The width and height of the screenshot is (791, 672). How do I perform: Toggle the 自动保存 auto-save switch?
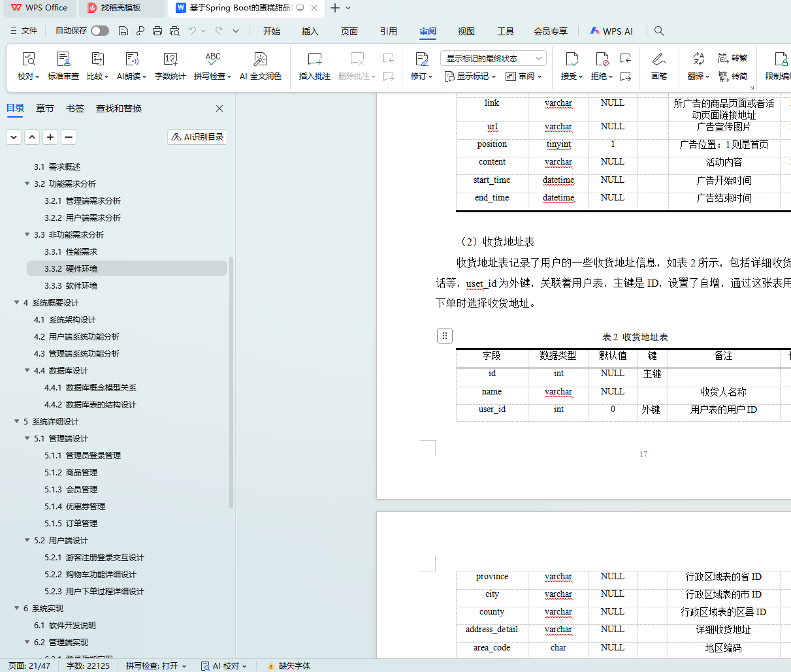(100, 31)
